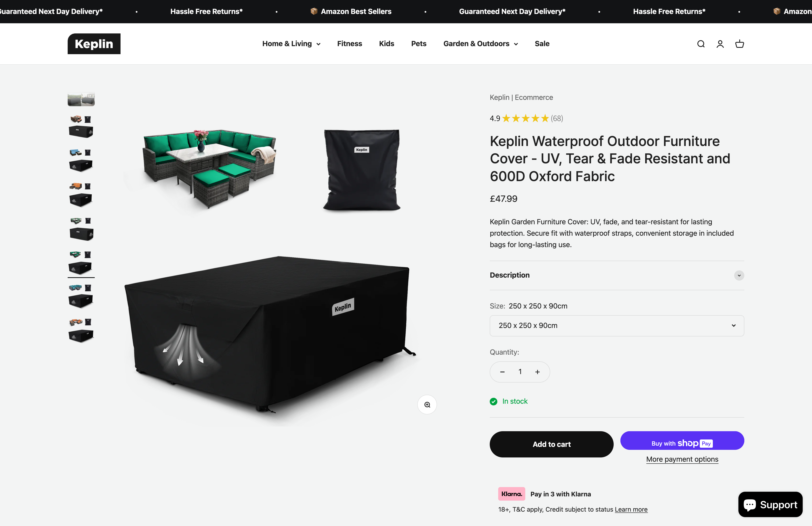Viewport: 812px width, 526px height.
Task: Click Klarna Learn more link
Action: pos(631,509)
